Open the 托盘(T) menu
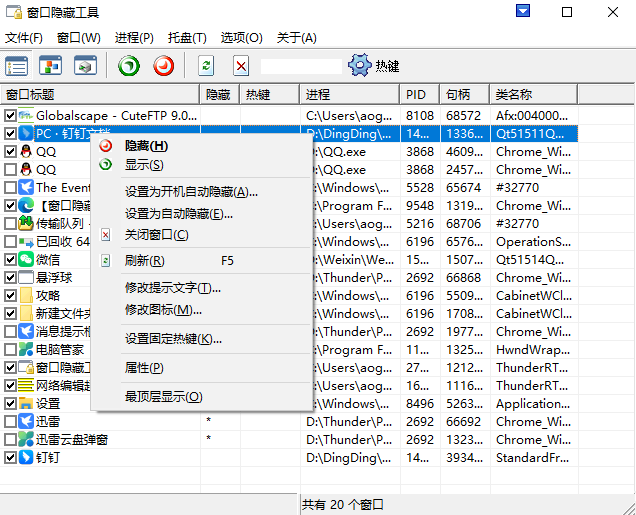 pos(187,38)
